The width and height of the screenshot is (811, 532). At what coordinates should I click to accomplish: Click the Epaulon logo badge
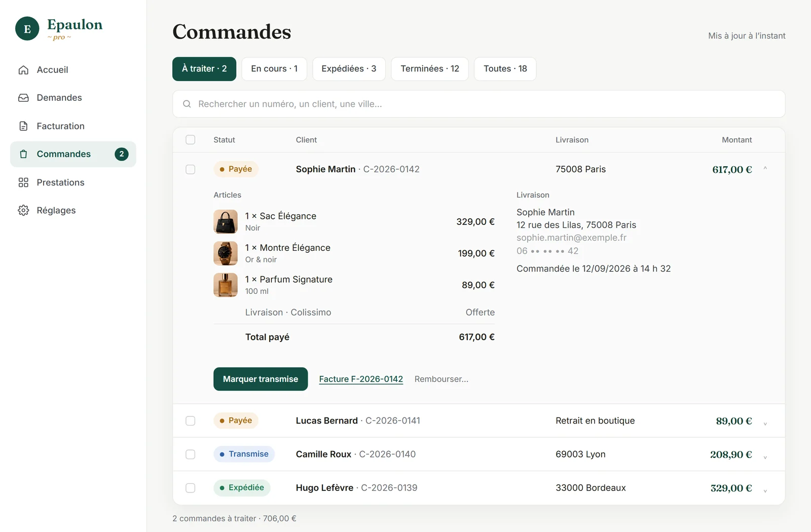click(27, 28)
